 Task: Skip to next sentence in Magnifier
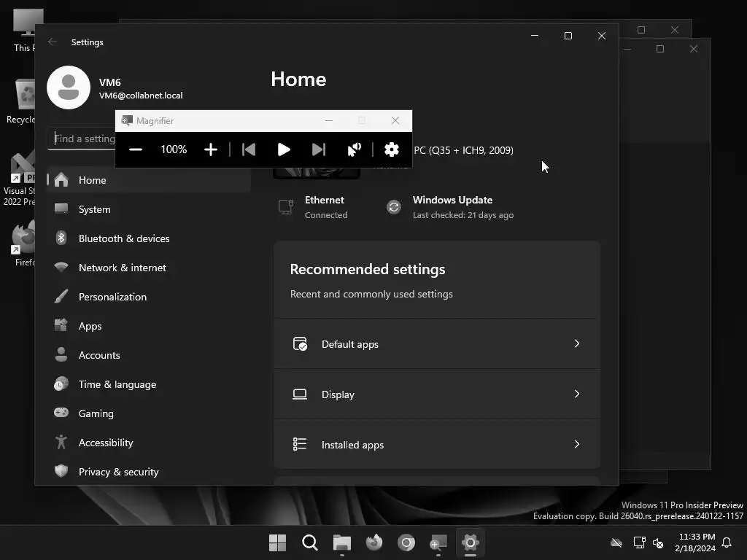coord(319,149)
